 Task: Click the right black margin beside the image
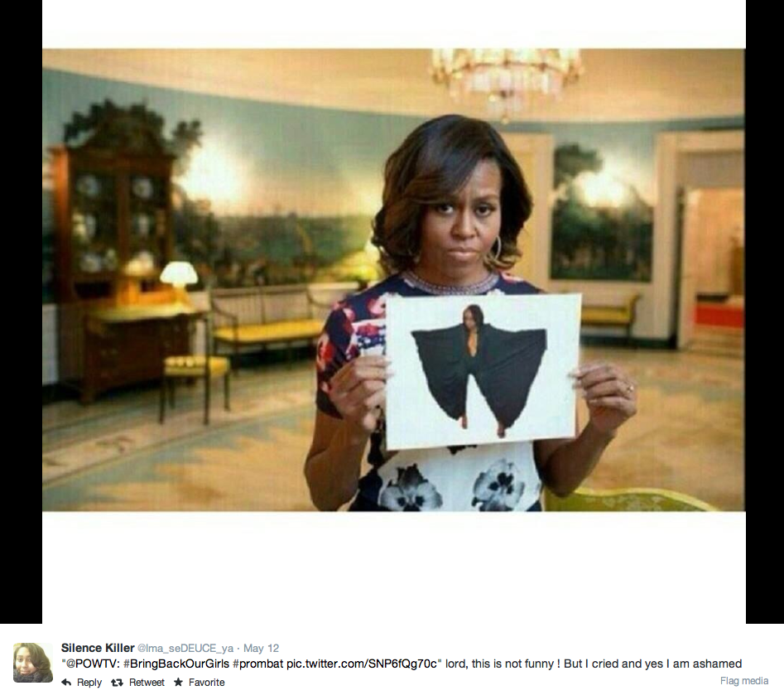[x=764, y=311]
